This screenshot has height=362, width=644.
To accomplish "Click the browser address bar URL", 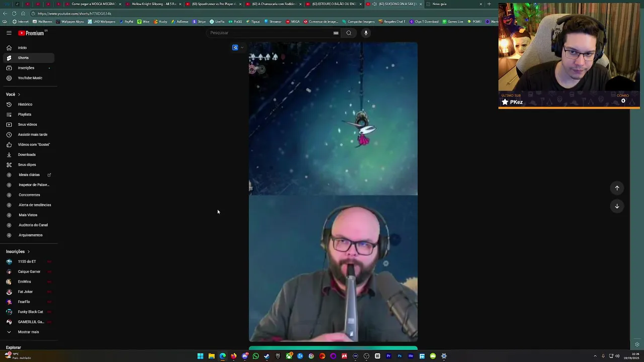I will (x=74, y=14).
